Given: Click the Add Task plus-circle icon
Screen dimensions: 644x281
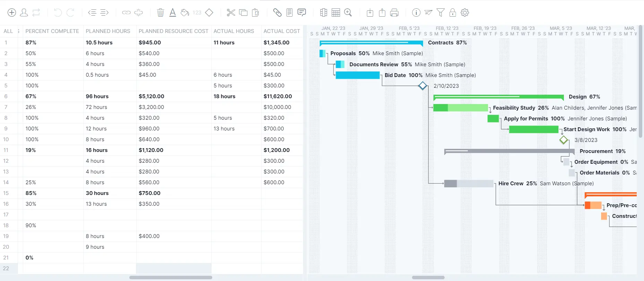Looking at the screenshot, I should [12, 13].
